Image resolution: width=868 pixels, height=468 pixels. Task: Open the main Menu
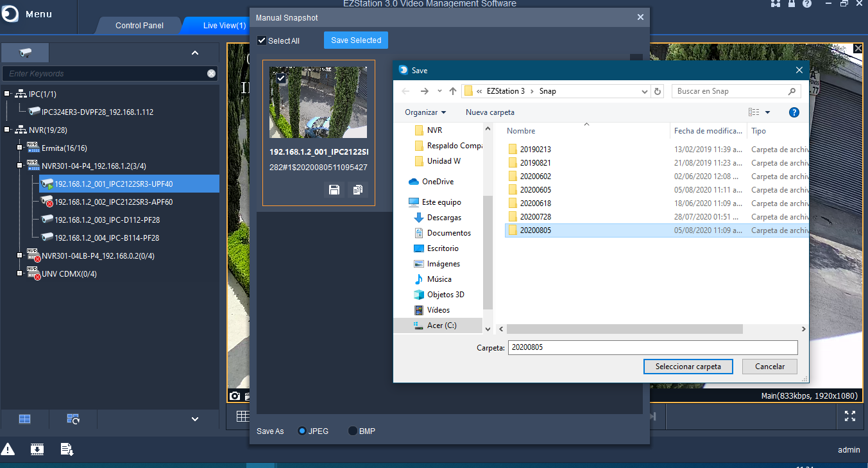27,14
